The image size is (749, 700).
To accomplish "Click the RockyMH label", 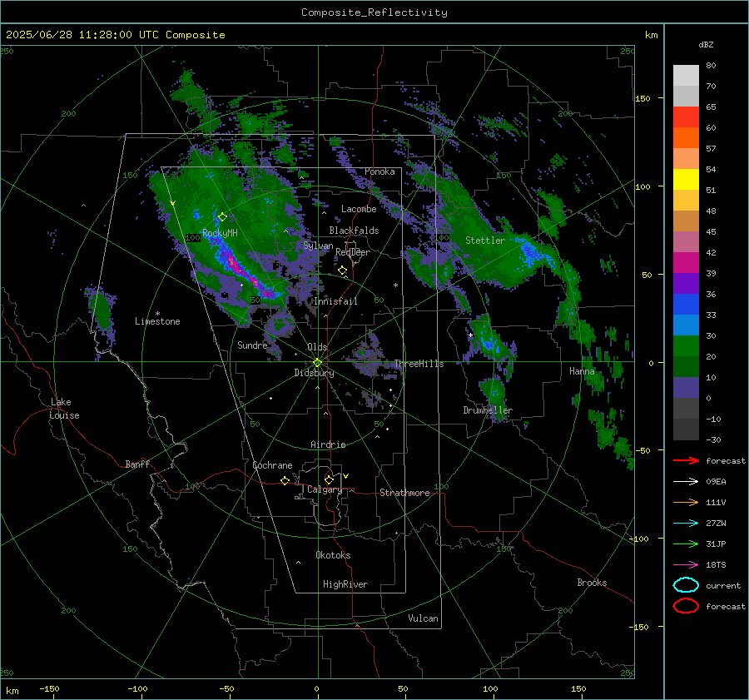I will coord(220,233).
